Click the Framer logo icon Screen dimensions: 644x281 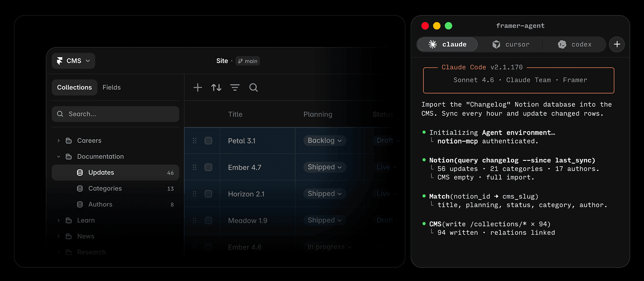click(60, 61)
